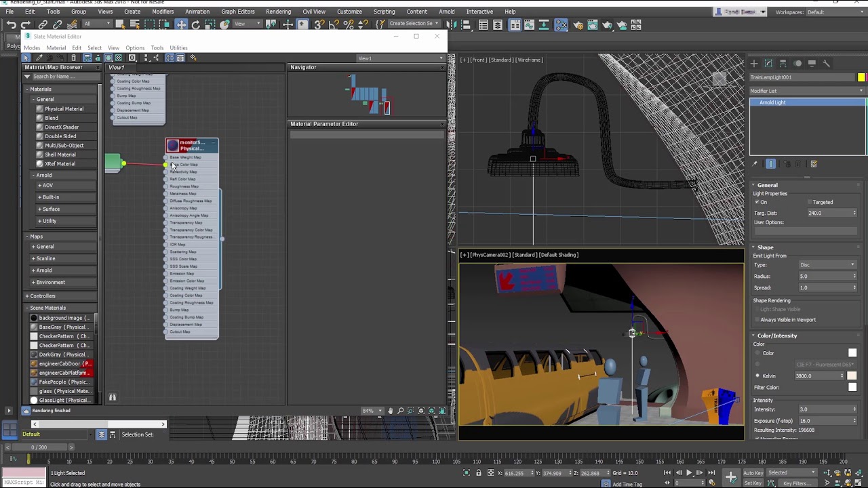Open the Modifiers menu
Viewport: 868px width, 488px height.
163,12
